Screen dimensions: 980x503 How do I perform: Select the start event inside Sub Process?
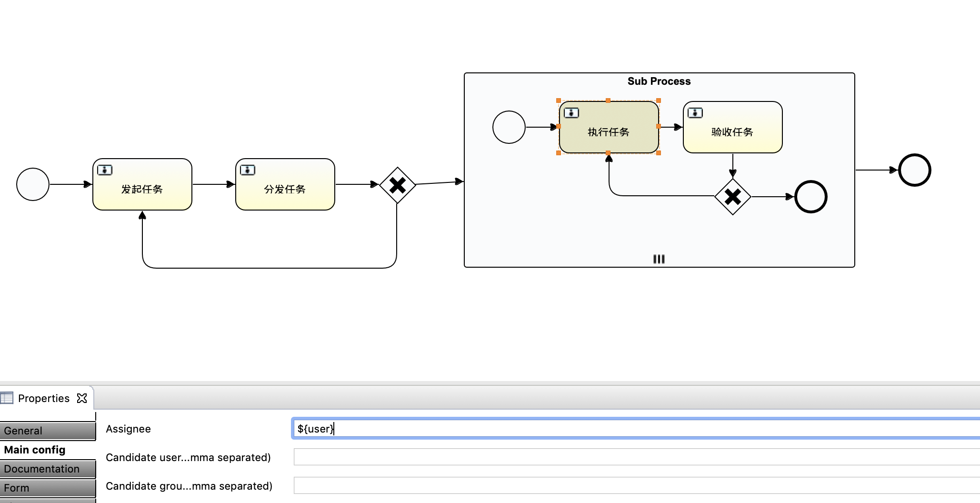click(x=509, y=127)
